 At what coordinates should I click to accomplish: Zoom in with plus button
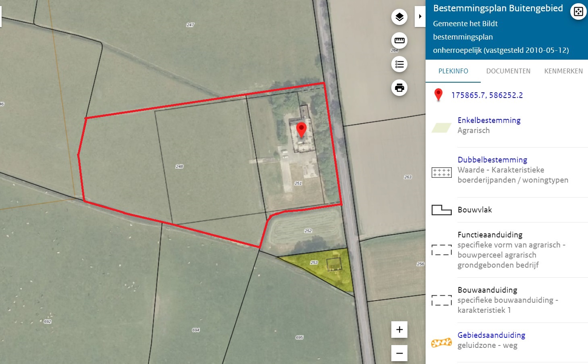click(x=399, y=329)
